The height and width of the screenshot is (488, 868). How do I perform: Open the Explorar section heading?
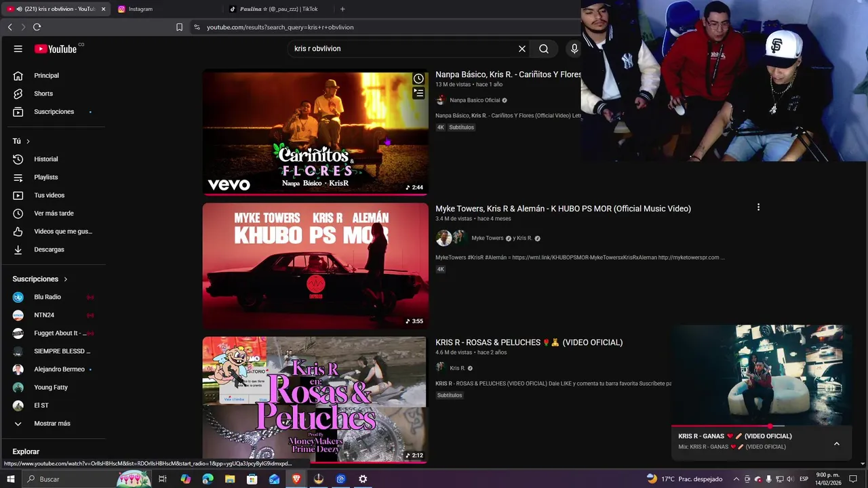(26, 451)
